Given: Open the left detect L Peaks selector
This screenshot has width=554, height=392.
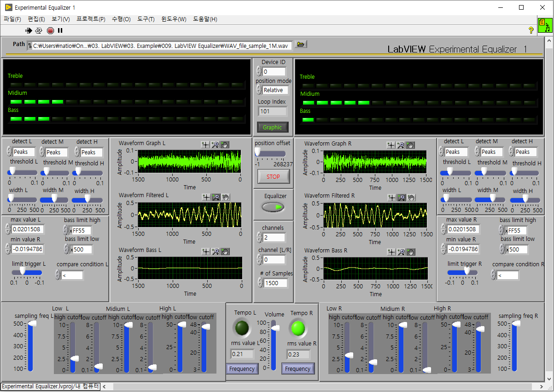Looking at the screenshot, I should pos(23,152).
